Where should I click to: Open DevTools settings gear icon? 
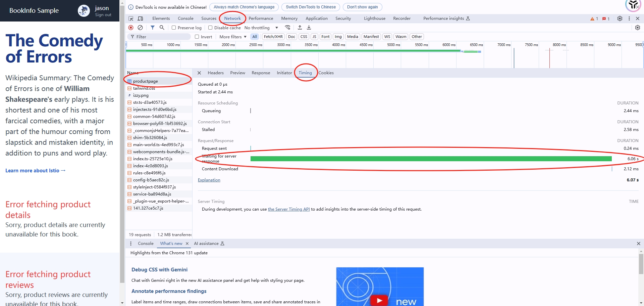coord(620,18)
